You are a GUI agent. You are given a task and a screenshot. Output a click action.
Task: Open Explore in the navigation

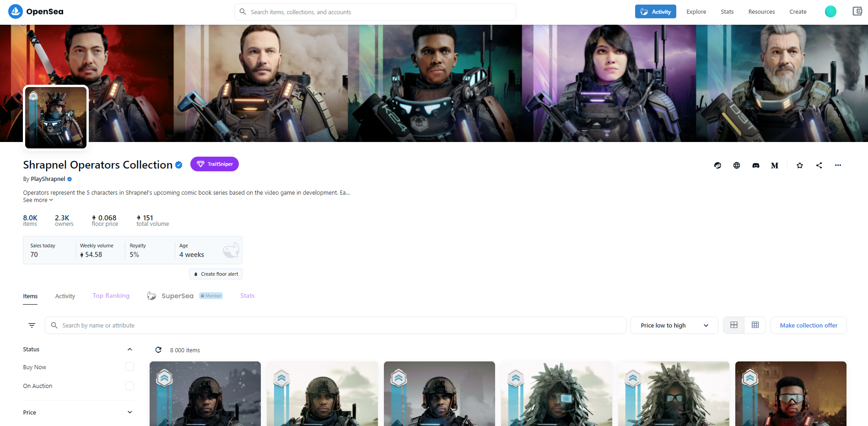pyautogui.click(x=696, y=12)
